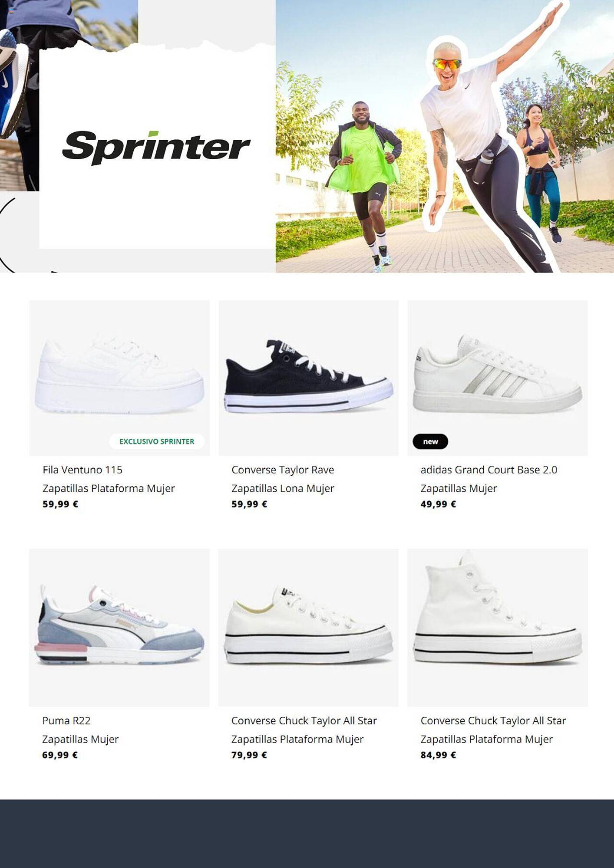The image size is (614, 868).
Task: Open the low-top Converse platform shoe image
Action: click(308, 628)
